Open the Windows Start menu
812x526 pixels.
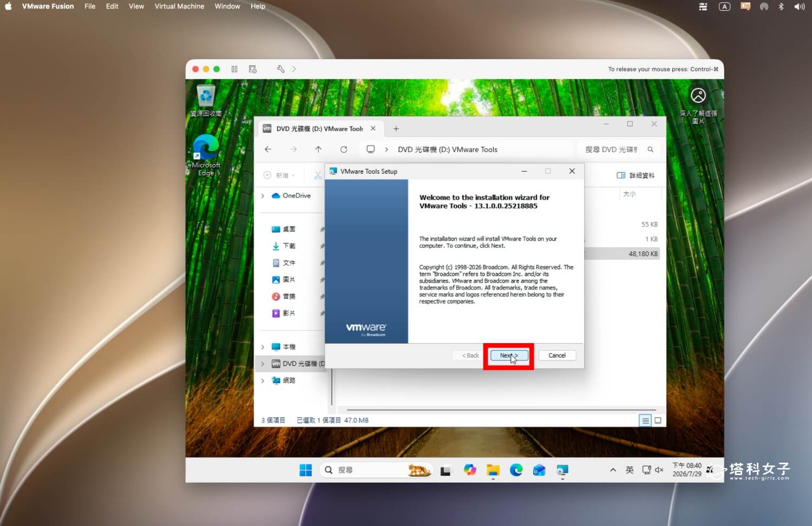pos(306,470)
